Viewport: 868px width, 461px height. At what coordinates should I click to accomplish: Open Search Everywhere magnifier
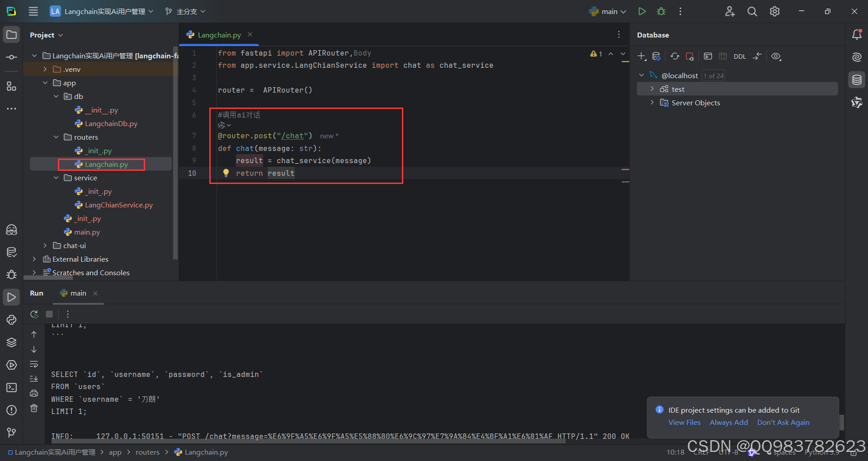coord(752,11)
